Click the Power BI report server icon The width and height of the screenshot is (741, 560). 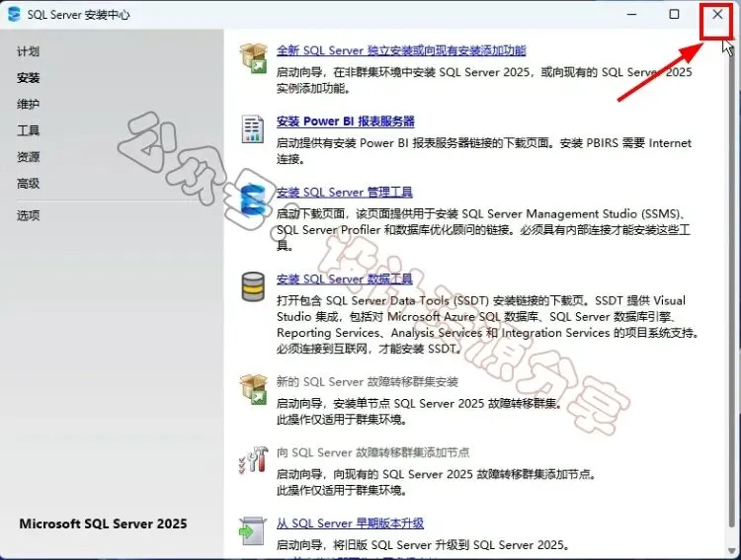click(253, 128)
